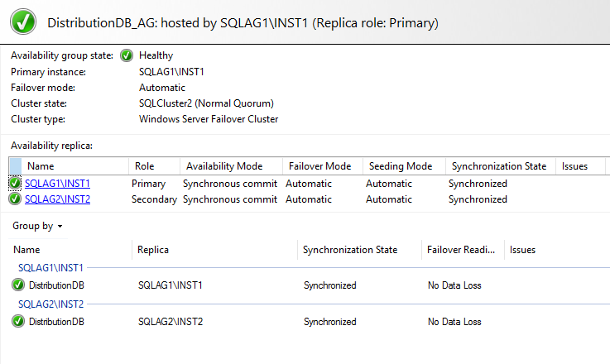Click the DistributionDB status icon under SQLAG1\INST1 group

tap(18, 285)
